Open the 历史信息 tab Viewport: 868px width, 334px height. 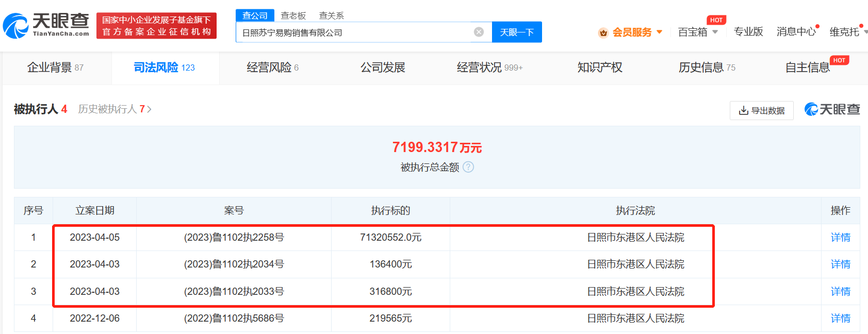point(707,68)
